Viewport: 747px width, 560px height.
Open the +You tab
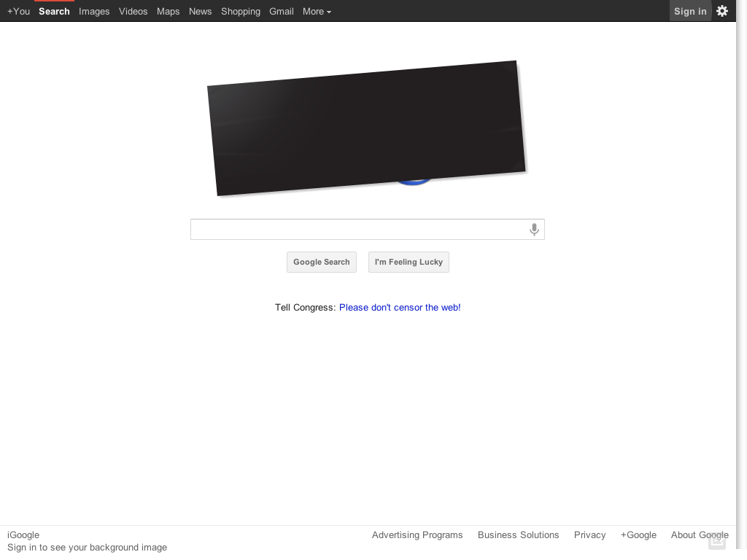(18, 11)
